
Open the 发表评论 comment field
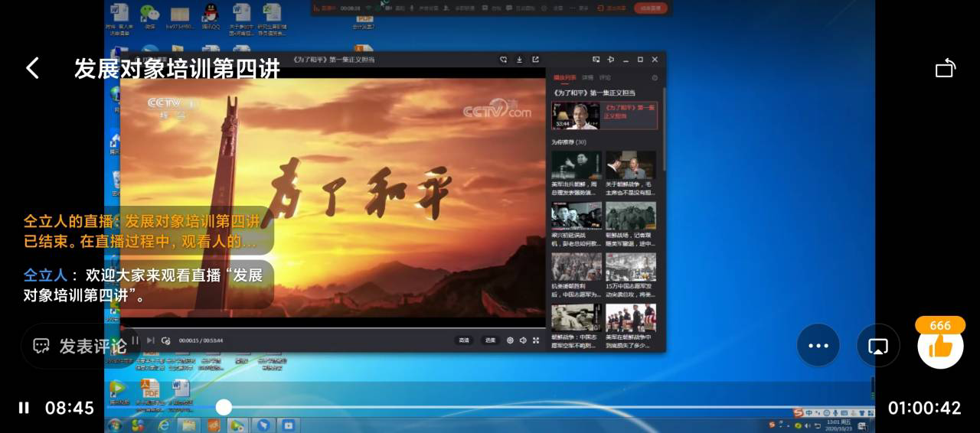coord(80,346)
